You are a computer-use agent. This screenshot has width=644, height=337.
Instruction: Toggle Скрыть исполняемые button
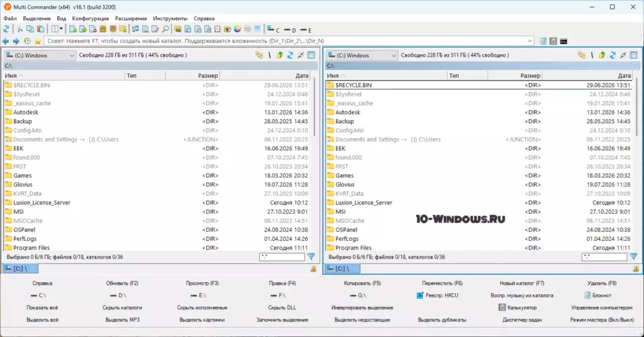click(202, 307)
